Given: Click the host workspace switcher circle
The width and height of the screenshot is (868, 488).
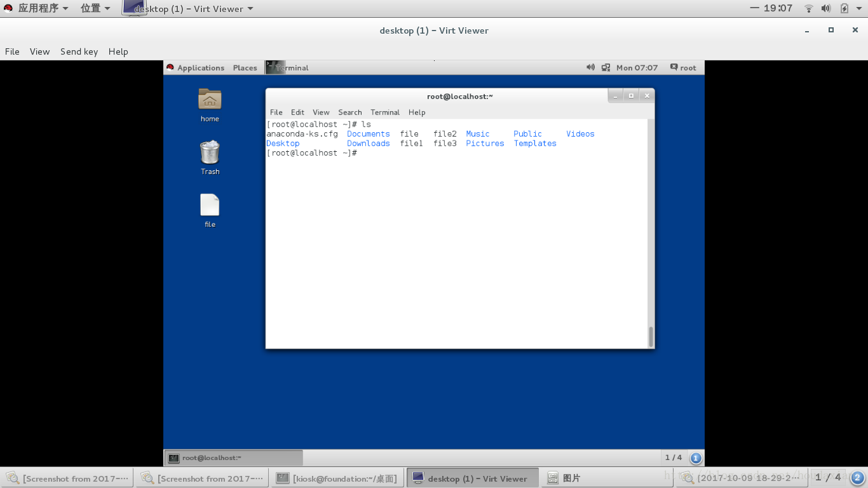Looking at the screenshot, I should tap(857, 478).
